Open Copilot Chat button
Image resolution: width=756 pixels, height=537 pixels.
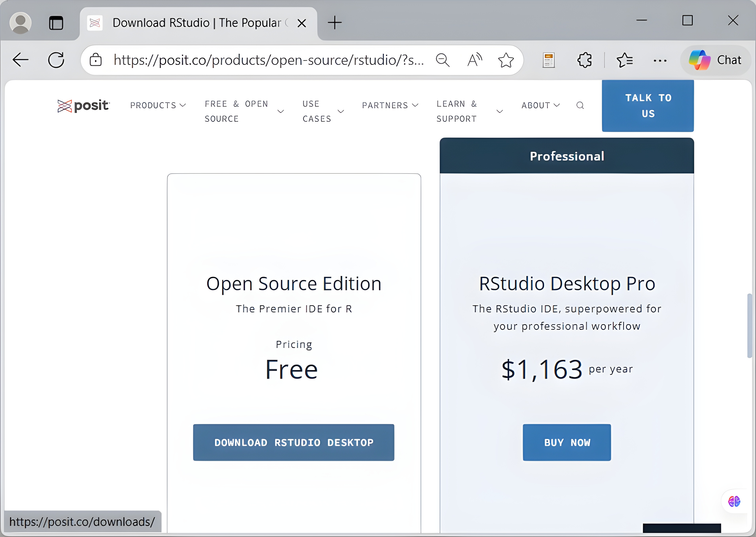click(x=716, y=60)
